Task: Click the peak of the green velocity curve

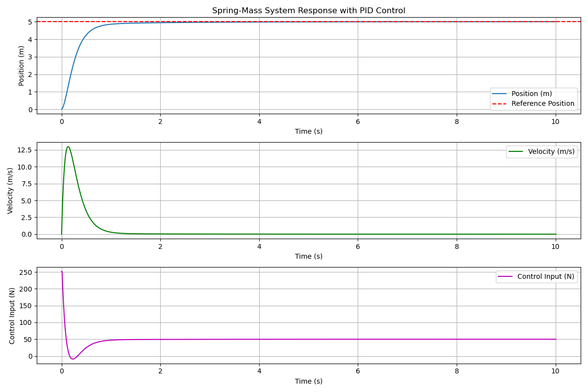Action: [68, 147]
